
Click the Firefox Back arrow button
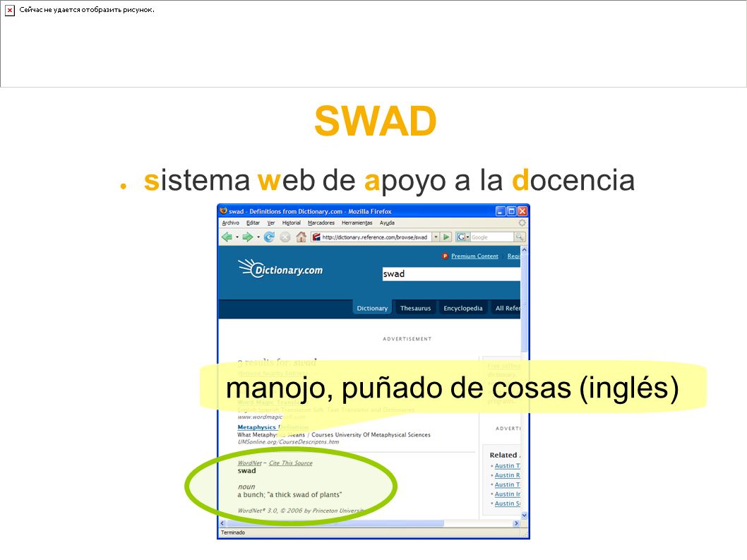pos(227,237)
